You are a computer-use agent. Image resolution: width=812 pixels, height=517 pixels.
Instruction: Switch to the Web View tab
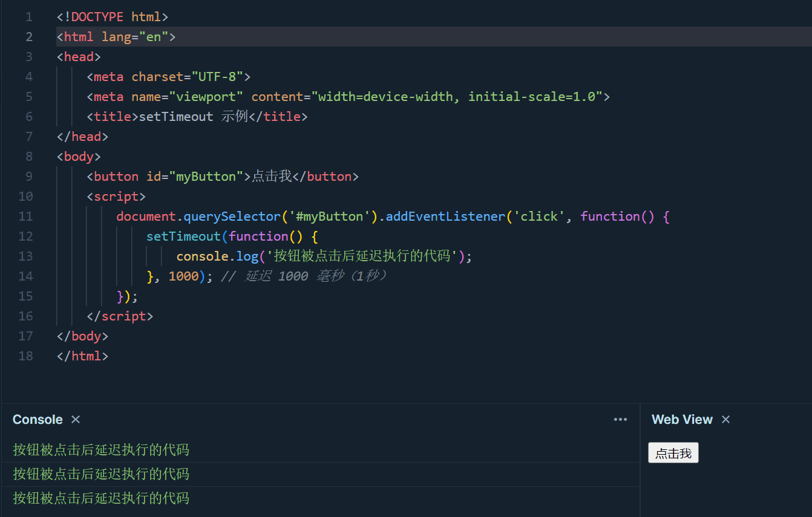(682, 419)
